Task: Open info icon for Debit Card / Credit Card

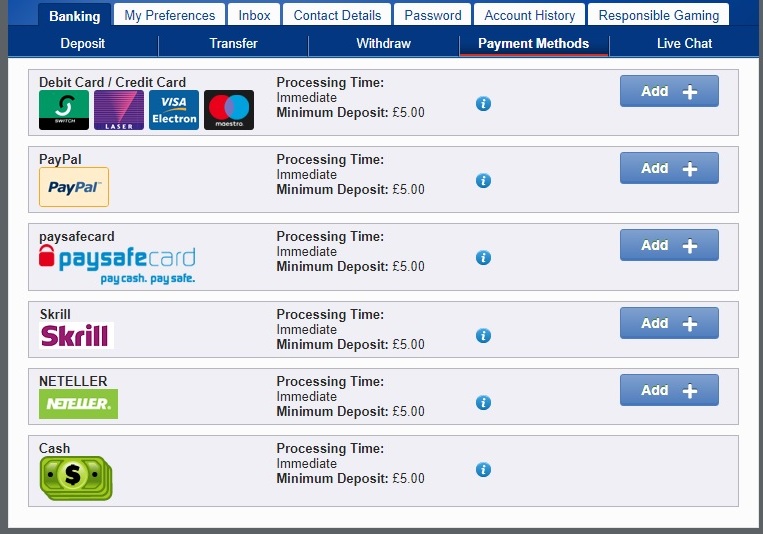Action: pyautogui.click(x=483, y=104)
